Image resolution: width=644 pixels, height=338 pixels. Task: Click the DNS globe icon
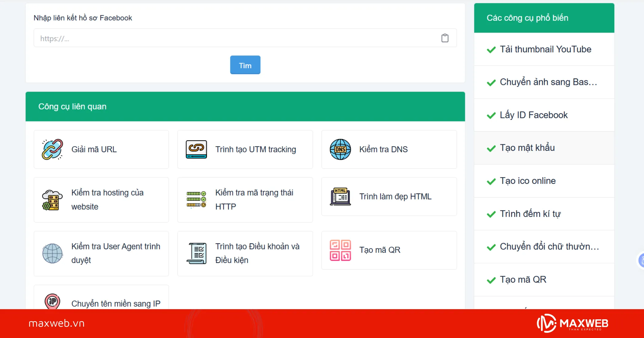[x=340, y=149]
